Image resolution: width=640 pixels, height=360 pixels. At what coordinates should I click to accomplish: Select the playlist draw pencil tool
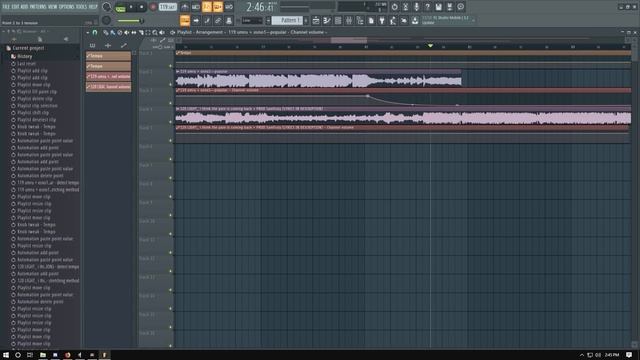pyautogui.click(x=106, y=32)
